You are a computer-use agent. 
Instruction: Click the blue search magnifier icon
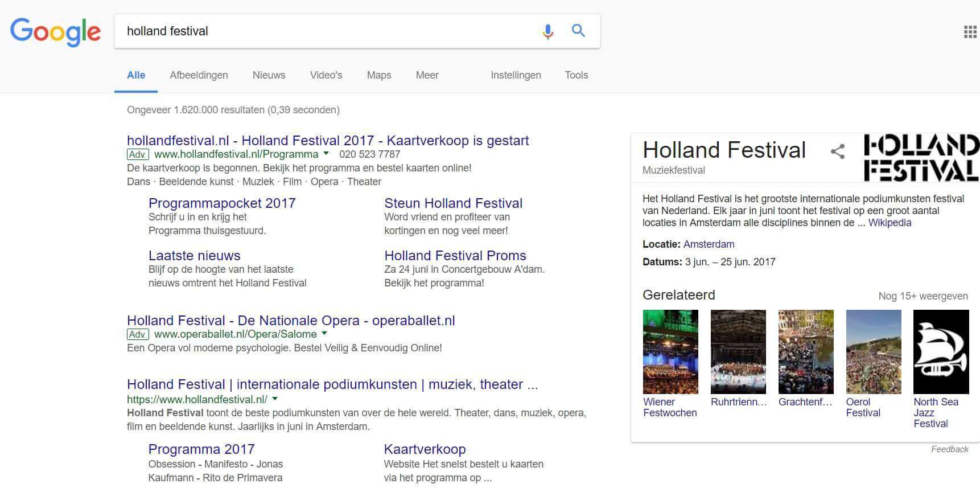(578, 31)
